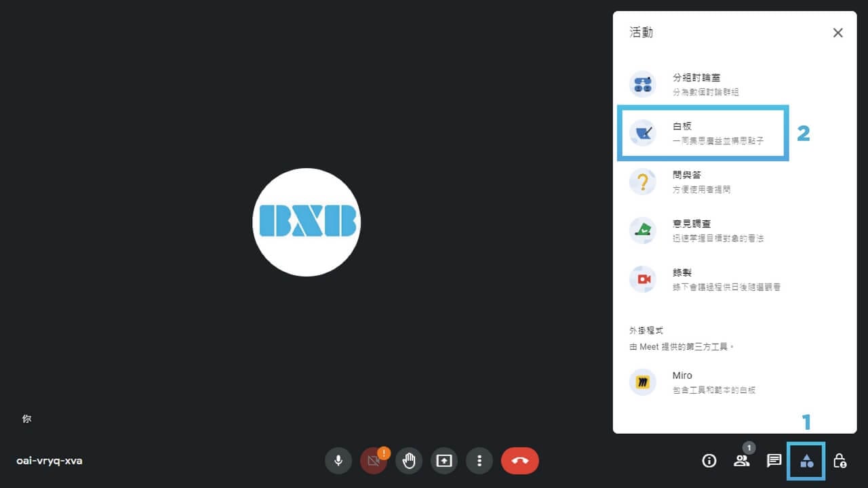Image resolution: width=868 pixels, height=488 pixels.
Task: Click the 你 self-view thumbnail area
Action: (27, 418)
